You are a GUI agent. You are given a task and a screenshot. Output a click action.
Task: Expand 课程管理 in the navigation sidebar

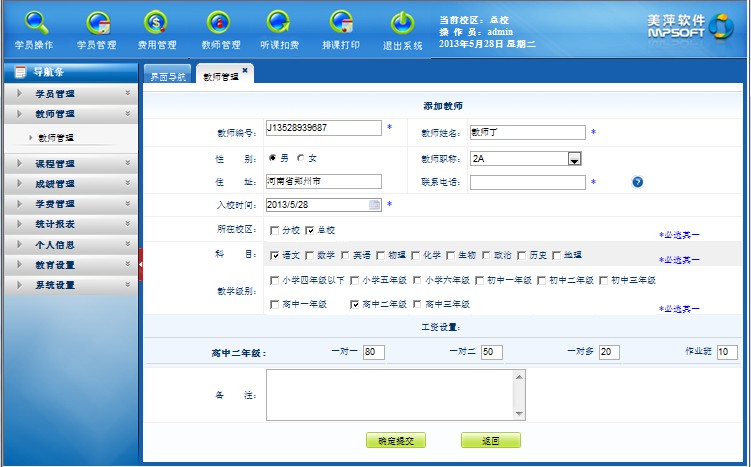70,163
